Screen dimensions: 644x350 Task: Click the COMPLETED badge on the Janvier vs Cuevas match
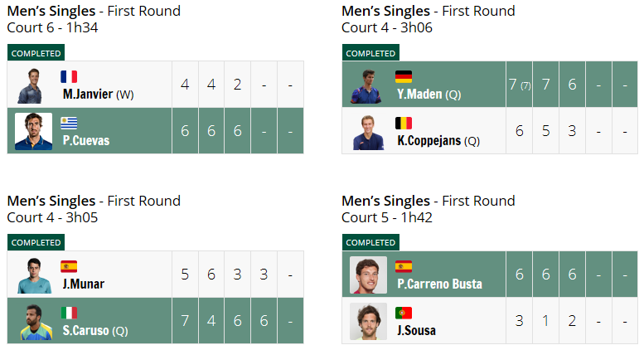[x=36, y=53]
